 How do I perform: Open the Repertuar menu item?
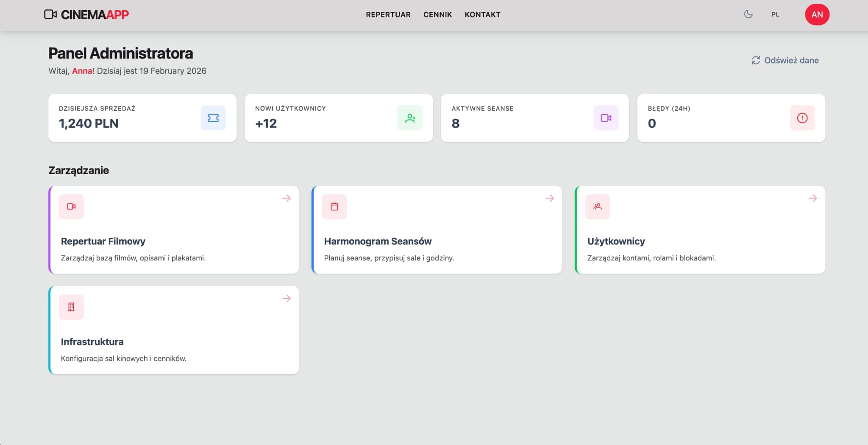click(388, 14)
